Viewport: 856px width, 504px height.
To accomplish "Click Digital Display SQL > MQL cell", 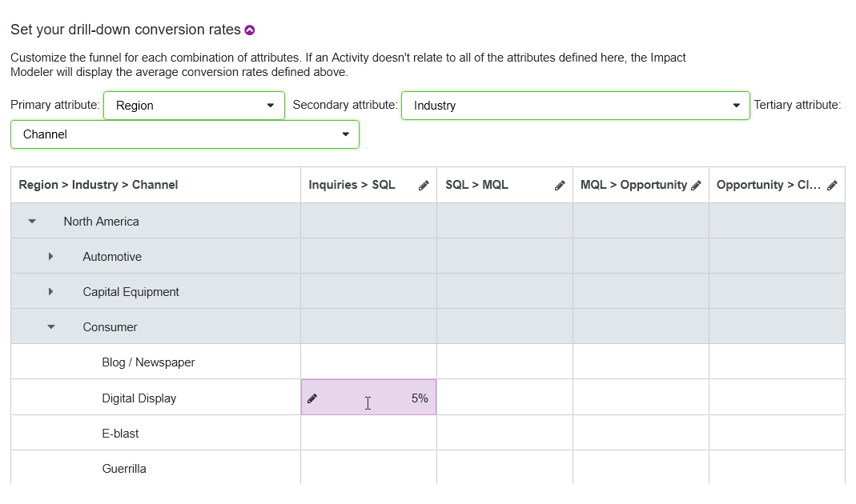I will 504,398.
